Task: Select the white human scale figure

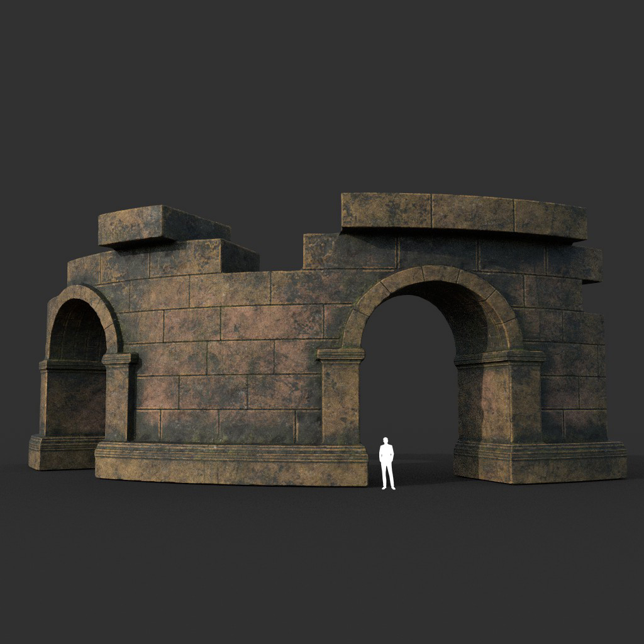Action: (x=386, y=462)
